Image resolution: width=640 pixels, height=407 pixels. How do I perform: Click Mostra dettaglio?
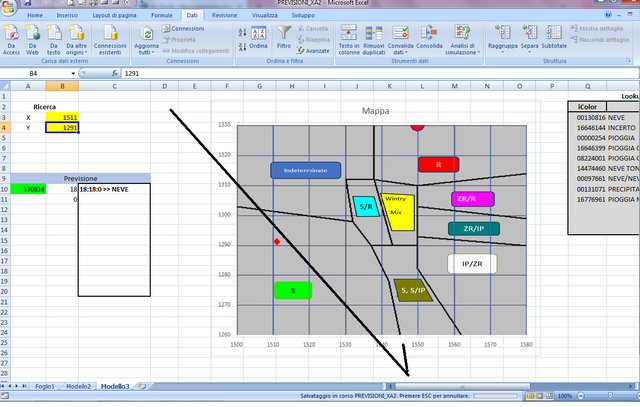click(x=597, y=29)
